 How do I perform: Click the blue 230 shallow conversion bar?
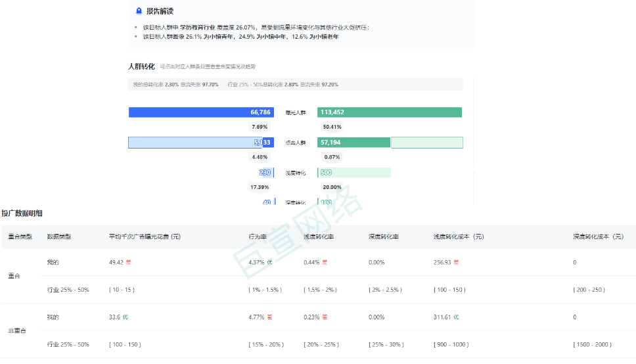(267, 172)
